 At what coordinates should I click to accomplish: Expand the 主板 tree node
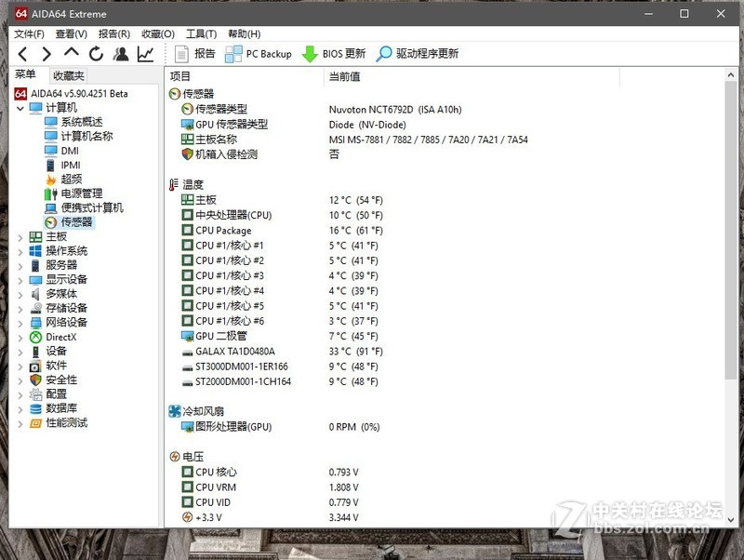(20, 237)
